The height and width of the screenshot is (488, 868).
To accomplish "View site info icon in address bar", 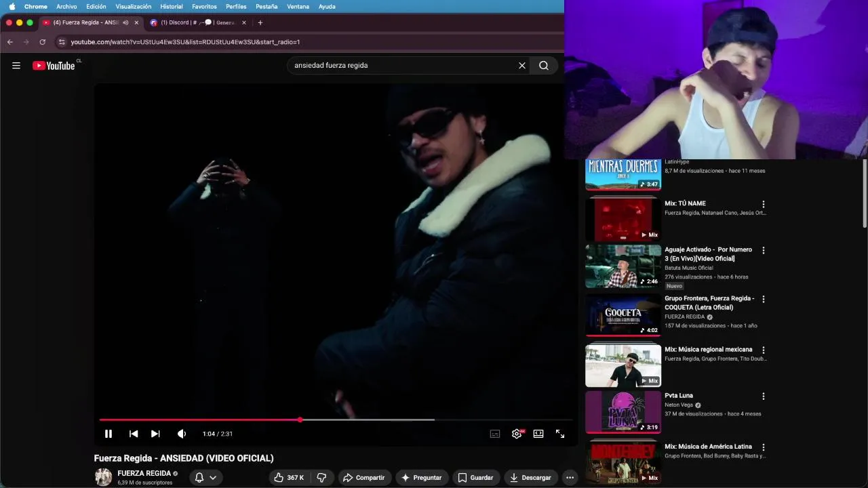I will (x=62, y=42).
